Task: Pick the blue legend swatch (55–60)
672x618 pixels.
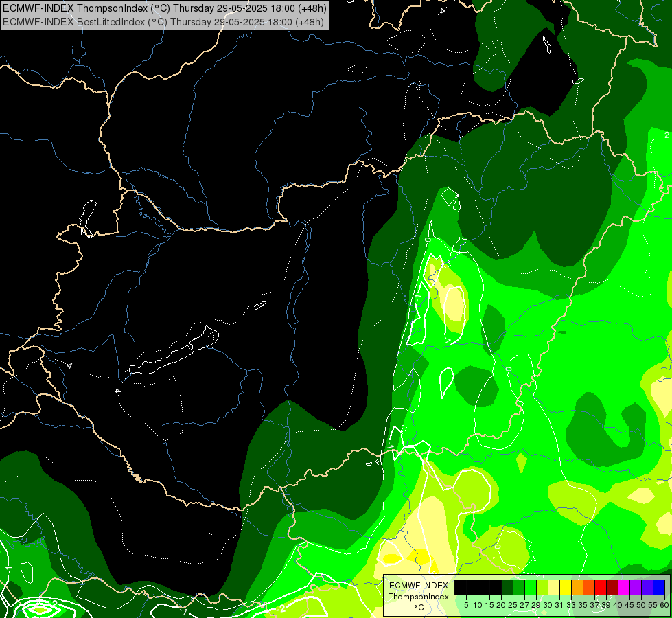Action: (x=659, y=587)
